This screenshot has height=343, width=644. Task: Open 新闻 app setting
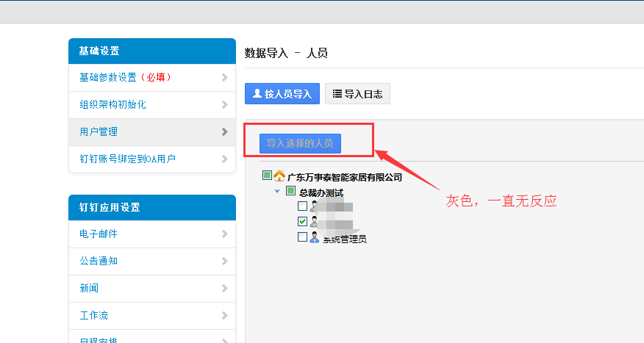point(152,288)
